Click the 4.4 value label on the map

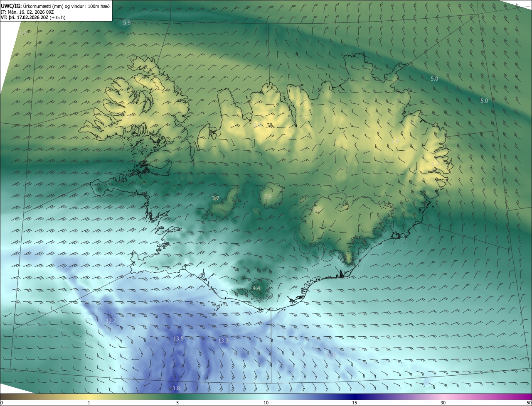point(256,288)
